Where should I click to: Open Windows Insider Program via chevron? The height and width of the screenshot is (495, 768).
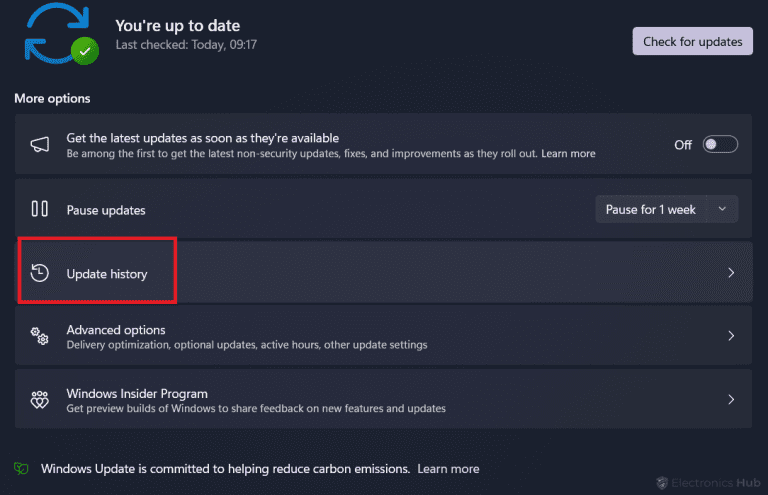[x=731, y=400]
